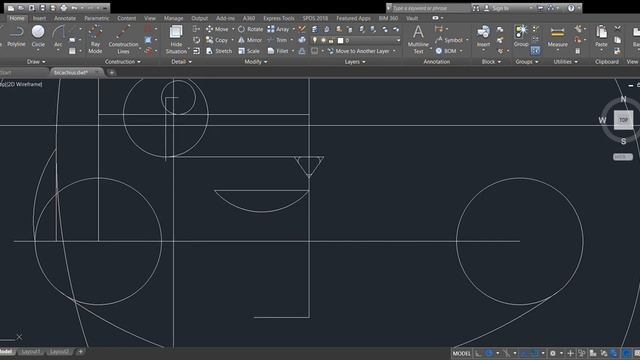
Task: Expand the Utilities panel
Action: tap(565, 62)
